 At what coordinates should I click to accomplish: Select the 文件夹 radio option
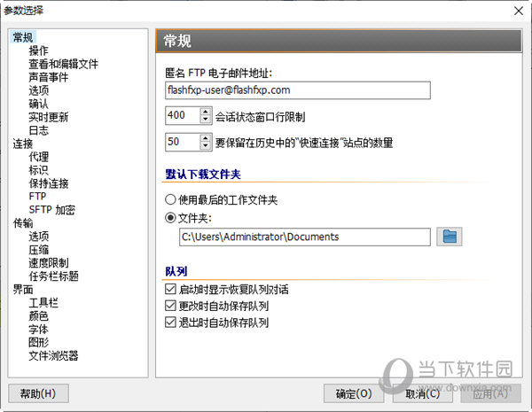170,217
